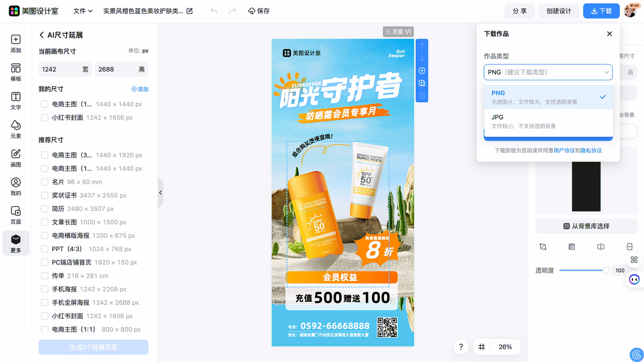
Task: Toggle the grid icon near zoom level
Action: click(x=482, y=347)
